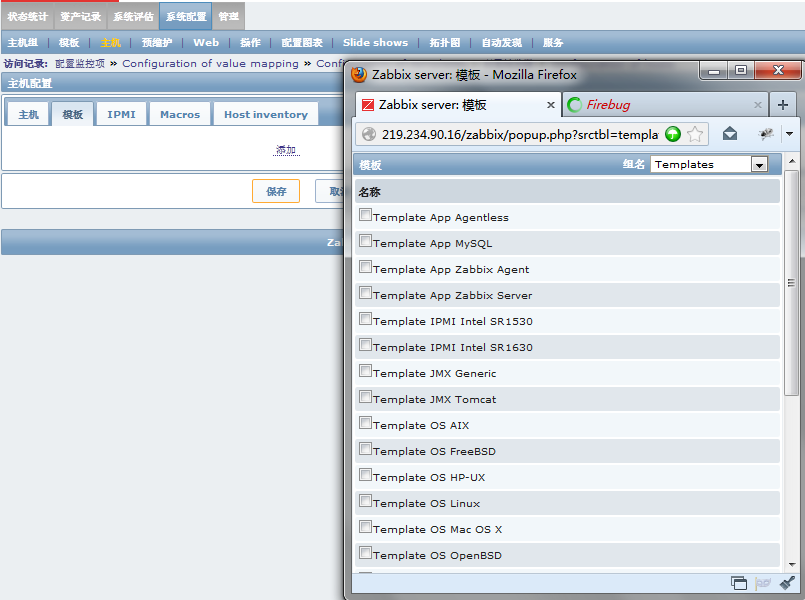Open Configuration of value mapping history link
The height and width of the screenshot is (600, 805).
[210, 64]
